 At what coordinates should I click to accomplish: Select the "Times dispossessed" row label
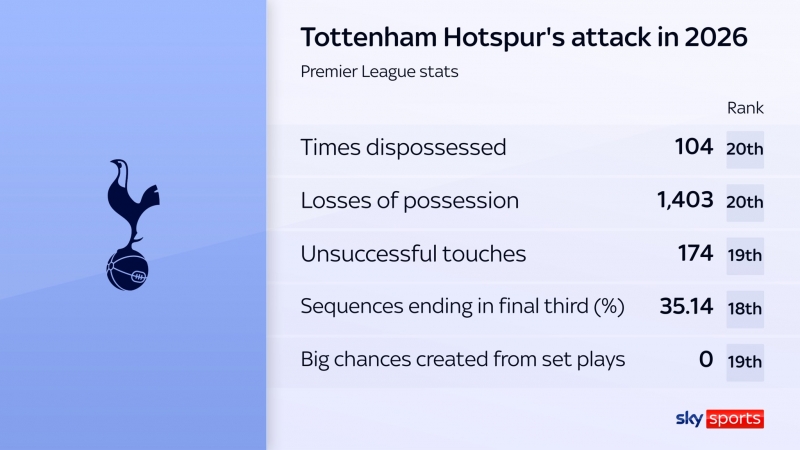pyautogui.click(x=403, y=148)
